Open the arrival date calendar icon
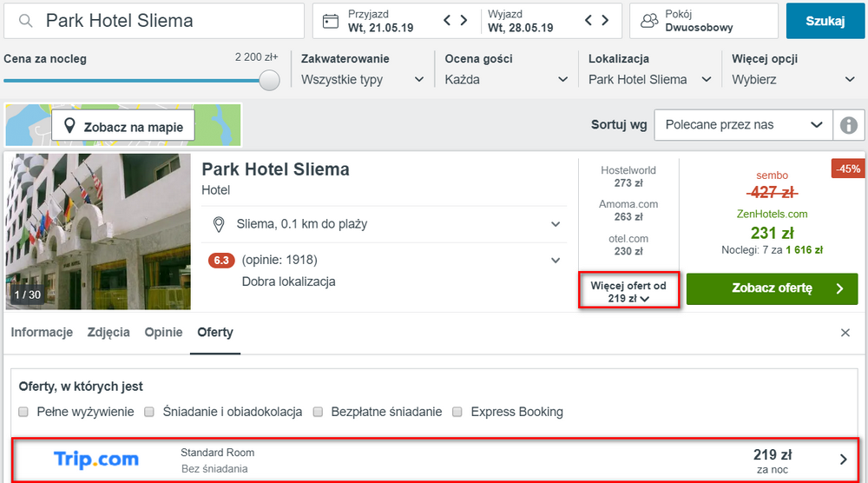 pos(331,21)
